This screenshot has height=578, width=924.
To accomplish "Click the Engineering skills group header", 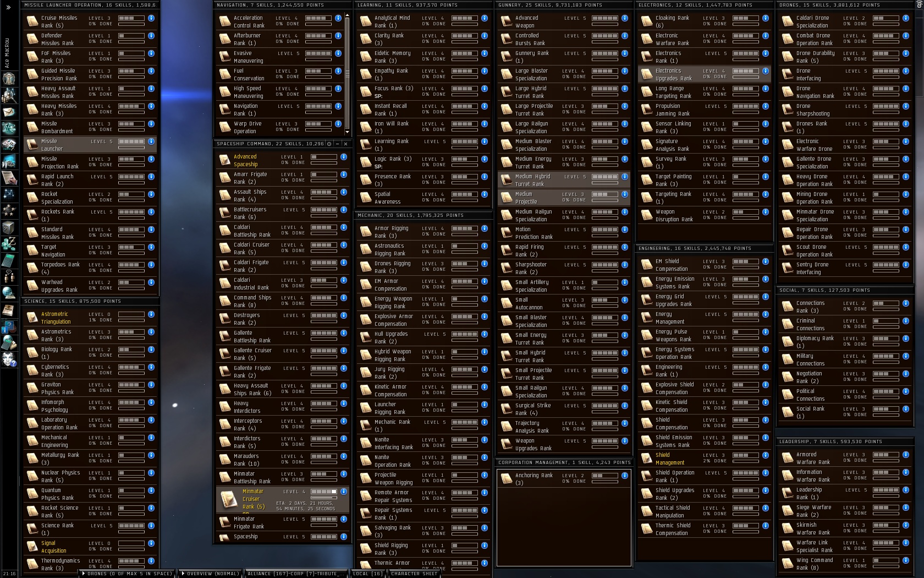I will [704, 248].
